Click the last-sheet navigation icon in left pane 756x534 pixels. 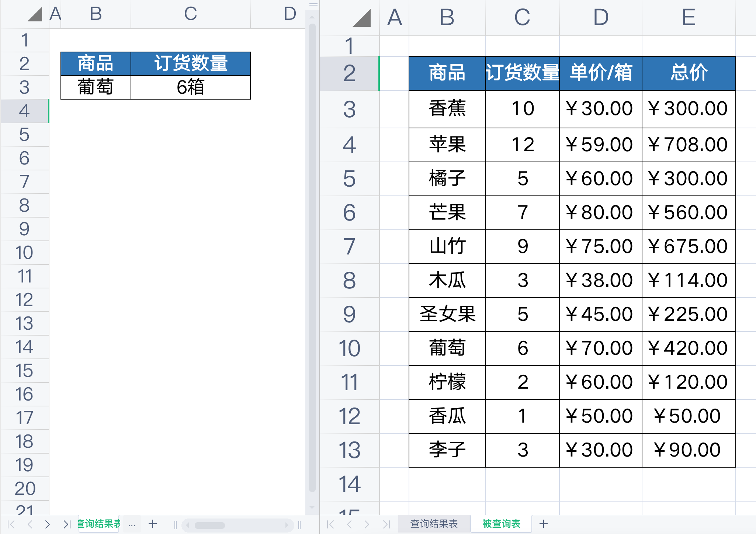pyautogui.click(x=66, y=524)
